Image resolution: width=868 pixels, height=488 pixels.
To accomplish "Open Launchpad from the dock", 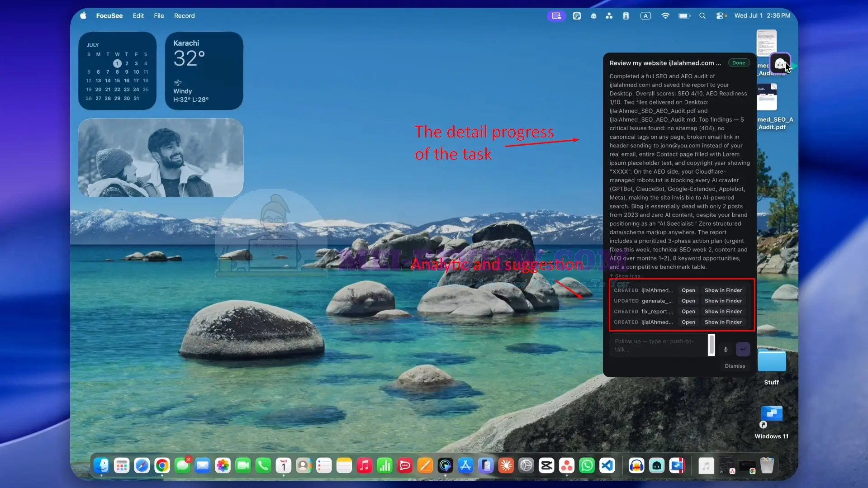I will pyautogui.click(x=122, y=465).
